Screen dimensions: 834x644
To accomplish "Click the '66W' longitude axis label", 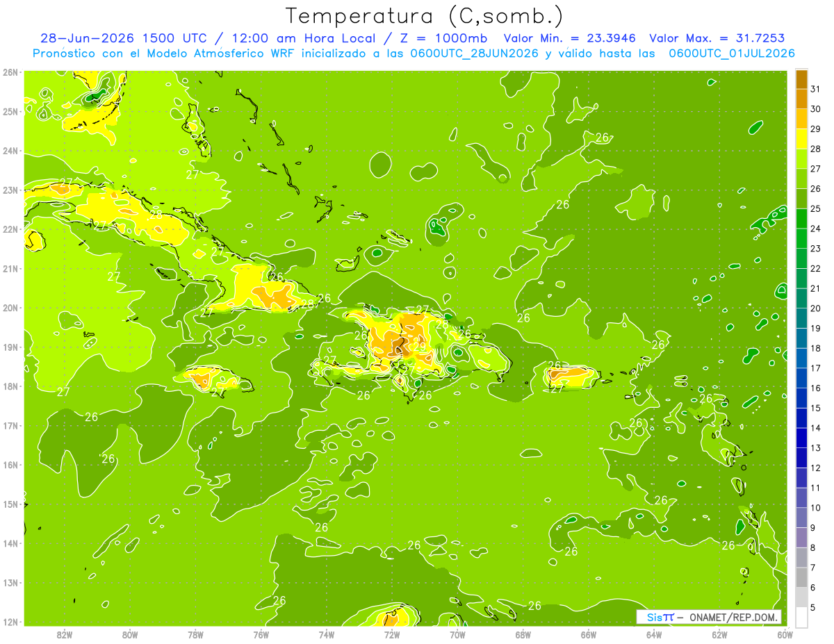I will click(589, 634).
